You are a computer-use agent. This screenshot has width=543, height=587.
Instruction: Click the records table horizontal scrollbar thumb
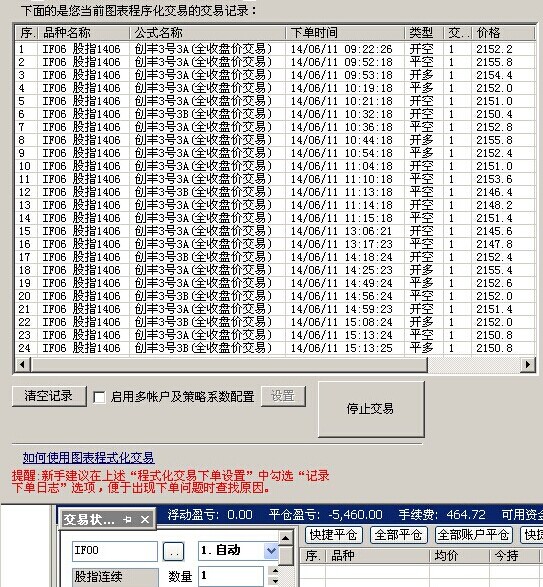[x=229, y=364]
